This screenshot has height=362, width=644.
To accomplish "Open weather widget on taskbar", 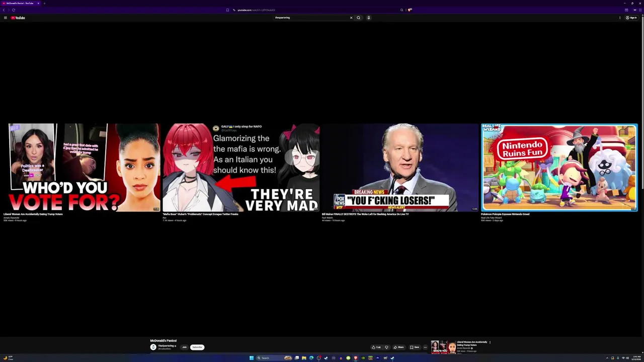I will pos(8,358).
